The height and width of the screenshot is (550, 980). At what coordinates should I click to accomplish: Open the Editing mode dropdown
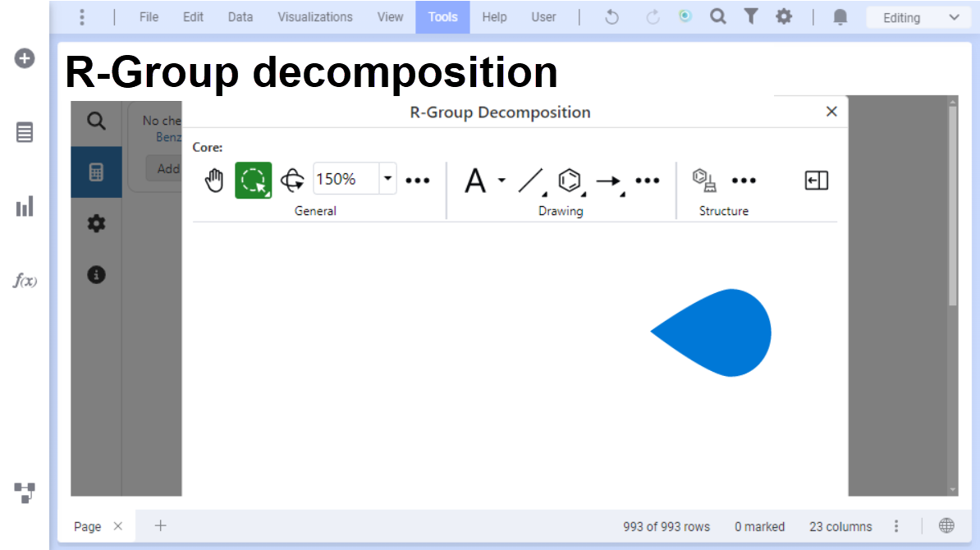pyautogui.click(x=919, y=17)
